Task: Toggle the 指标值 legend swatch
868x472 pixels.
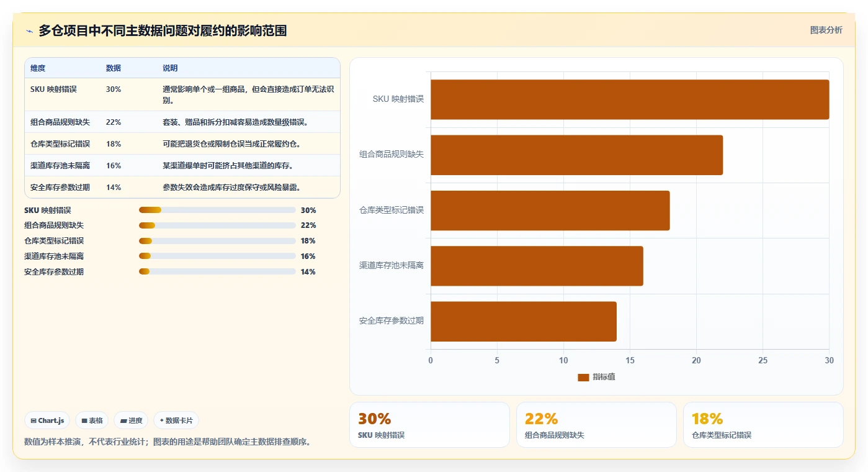Action: pyautogui.click(x=583, y=377)
